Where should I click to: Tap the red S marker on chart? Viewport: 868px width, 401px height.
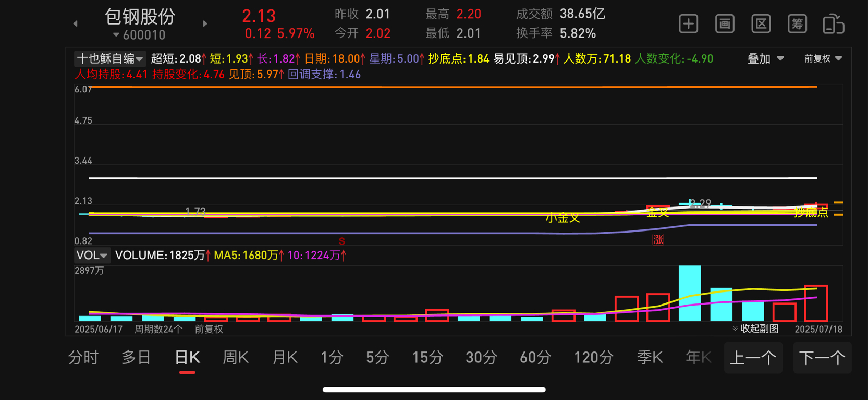click(342, 241)
